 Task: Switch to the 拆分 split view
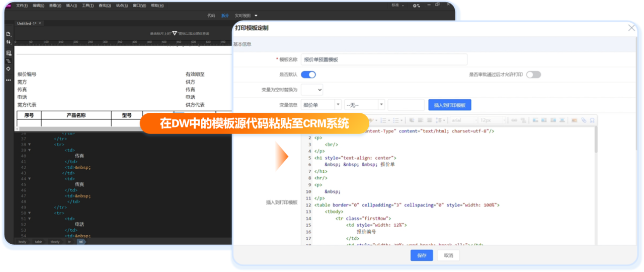pos(225,16)
